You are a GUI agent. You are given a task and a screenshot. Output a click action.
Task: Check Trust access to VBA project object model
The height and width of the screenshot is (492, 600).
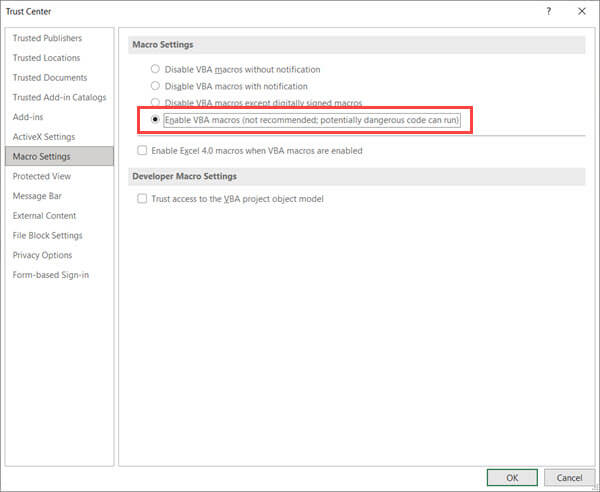click(142, 199)
